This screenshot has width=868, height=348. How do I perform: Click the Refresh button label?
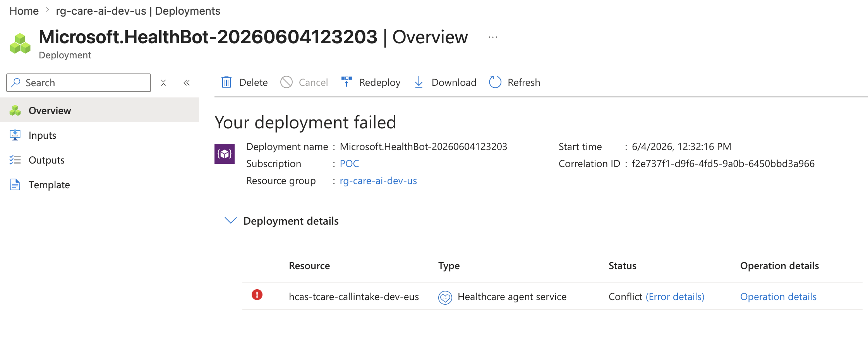tap(524, 82)
